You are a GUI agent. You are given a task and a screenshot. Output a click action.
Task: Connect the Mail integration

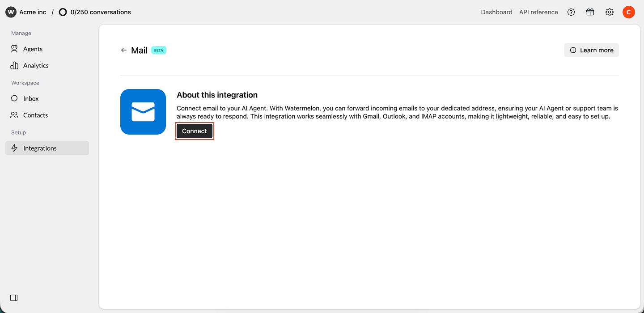(x=195, y=131)
